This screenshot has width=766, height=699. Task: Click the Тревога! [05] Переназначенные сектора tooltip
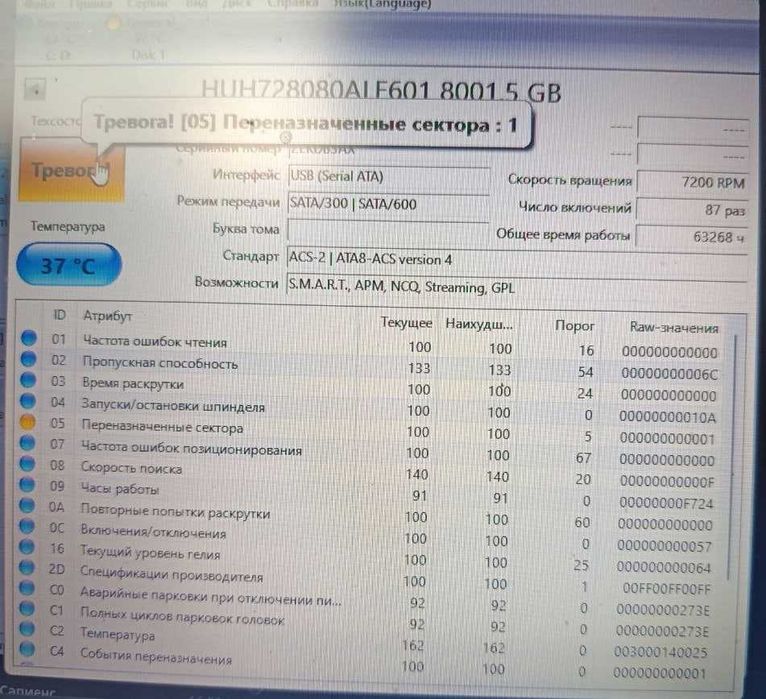coord(306,124)
